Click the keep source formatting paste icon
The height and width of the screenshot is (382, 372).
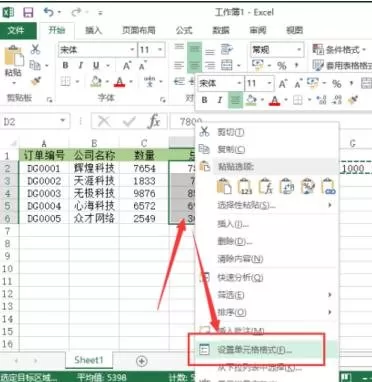tap(224, 186)
